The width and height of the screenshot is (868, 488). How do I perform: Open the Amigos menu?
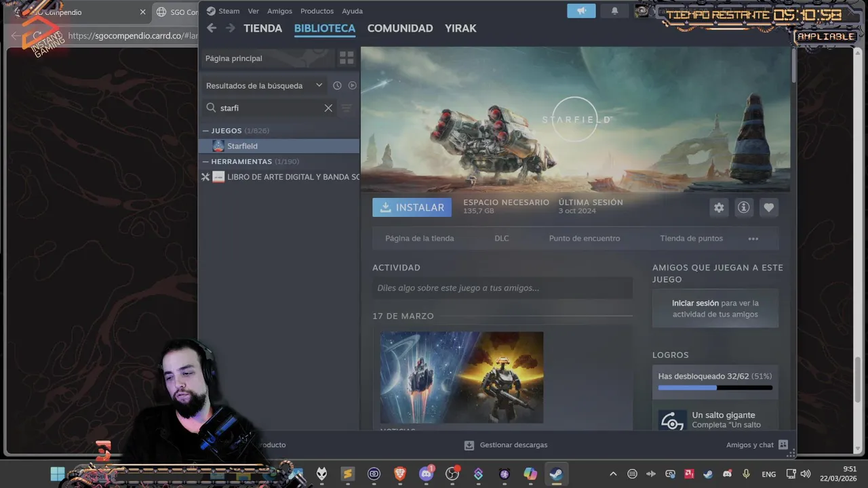(x=279, y=11)
